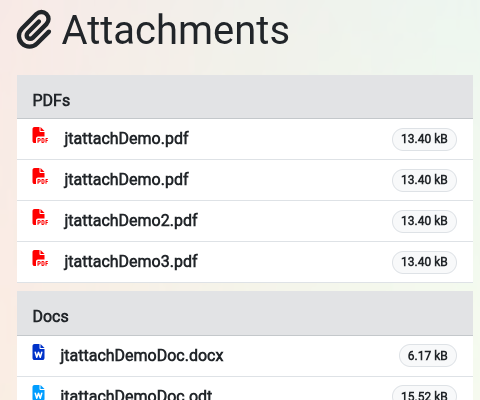
Task: Click the PDF icon for jtattachDemo3.pdf
Action: 40,258
